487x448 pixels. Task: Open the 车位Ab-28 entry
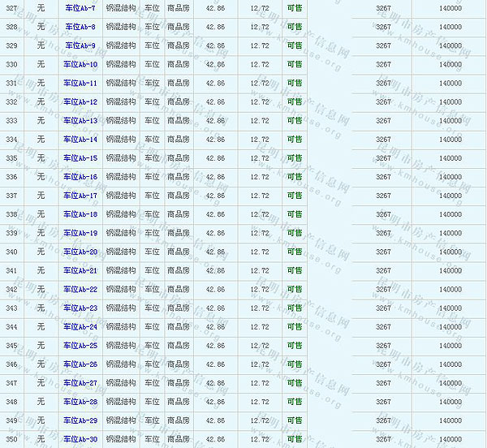[80, 402]
